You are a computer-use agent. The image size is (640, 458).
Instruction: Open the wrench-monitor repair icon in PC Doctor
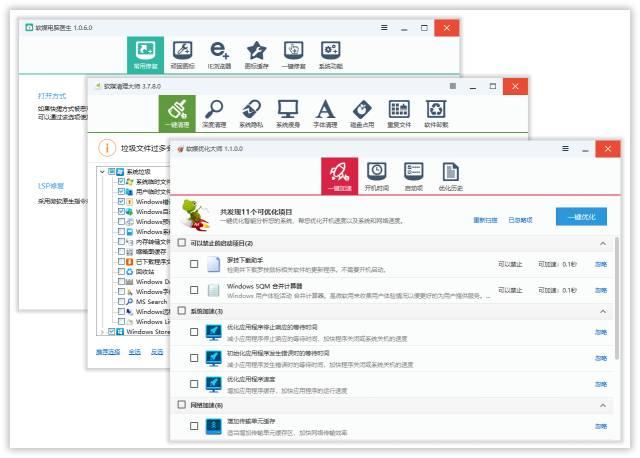182,55
